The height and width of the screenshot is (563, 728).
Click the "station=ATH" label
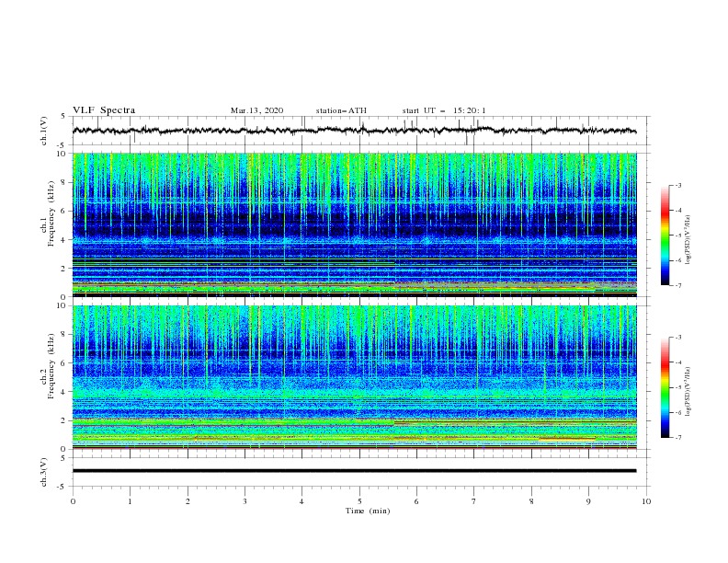point(341,110)
